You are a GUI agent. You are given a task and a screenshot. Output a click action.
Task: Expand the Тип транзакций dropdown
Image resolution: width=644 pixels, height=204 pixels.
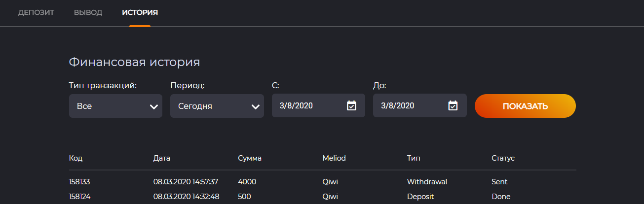point(115,106)
